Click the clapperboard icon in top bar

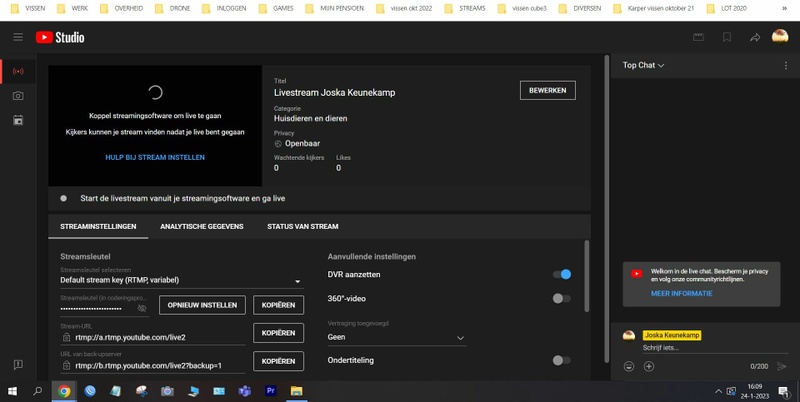[x=698, y=37]
